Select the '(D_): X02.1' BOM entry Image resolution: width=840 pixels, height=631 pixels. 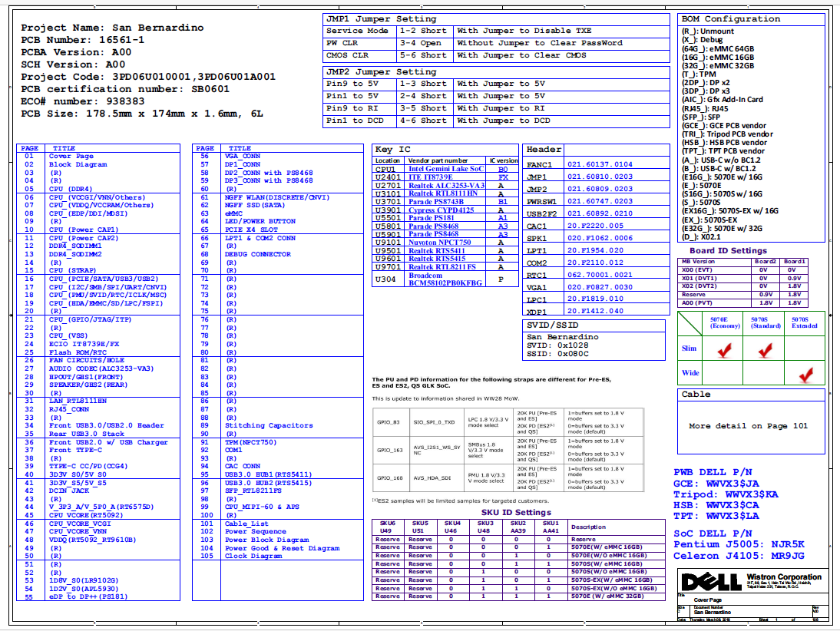(701, 236)
